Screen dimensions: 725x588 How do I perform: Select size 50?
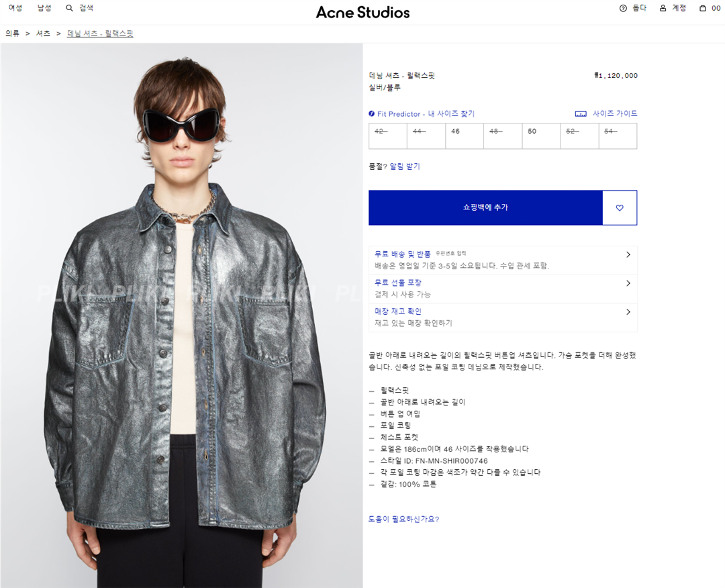541,136
